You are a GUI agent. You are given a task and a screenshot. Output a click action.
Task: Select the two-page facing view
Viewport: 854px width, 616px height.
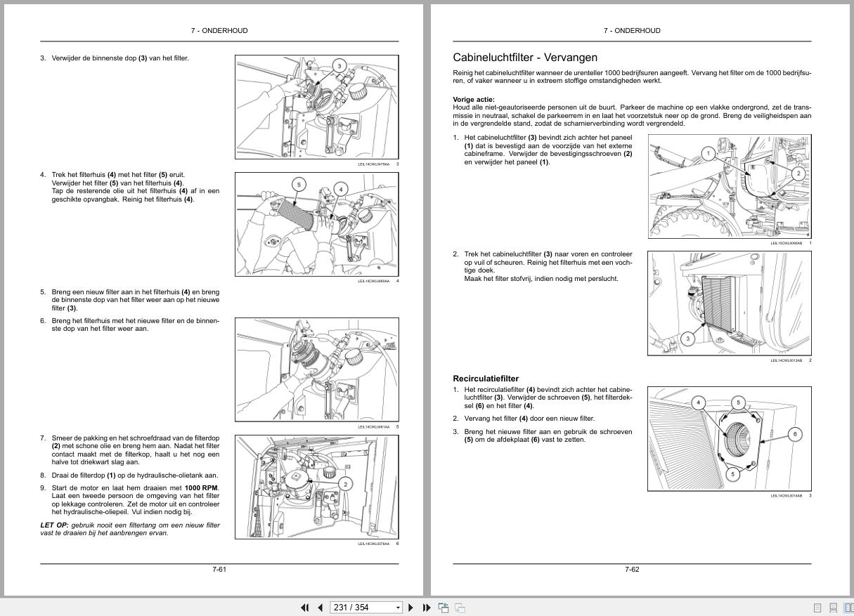coord(848,608)
